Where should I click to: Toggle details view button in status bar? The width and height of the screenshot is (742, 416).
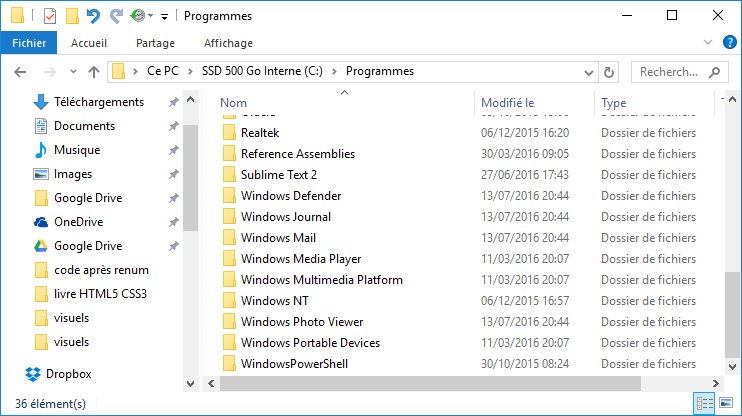pyautogui.click(x=704, y=403)
